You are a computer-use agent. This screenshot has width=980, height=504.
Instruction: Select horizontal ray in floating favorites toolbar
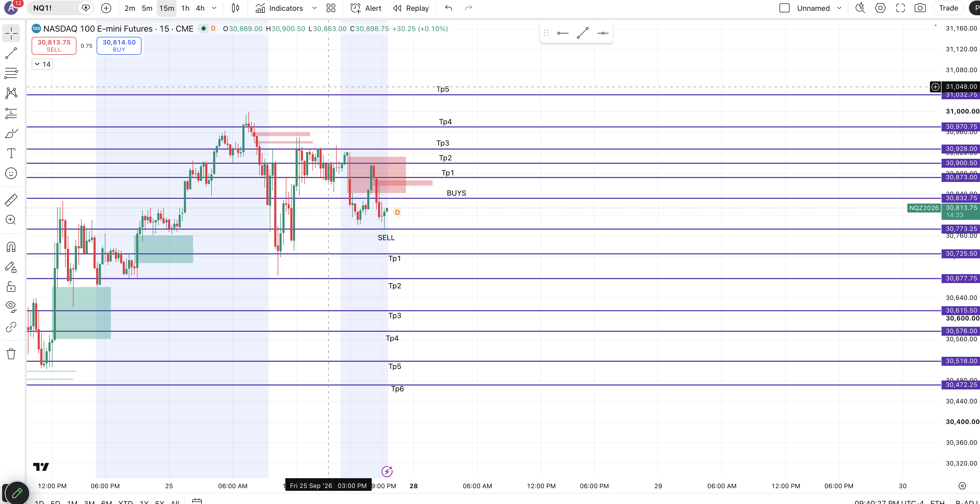pos(563,33)
